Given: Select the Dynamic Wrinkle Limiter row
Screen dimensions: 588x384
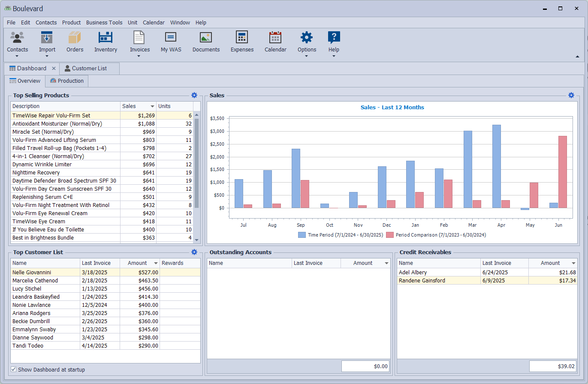Looking at the screenshot, I should coord(102,164).
